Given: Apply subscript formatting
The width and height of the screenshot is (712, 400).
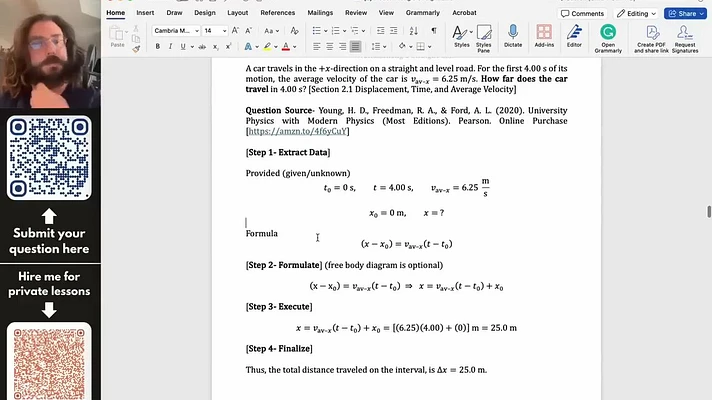Looking at the screenshot, I should coord(215,47).
